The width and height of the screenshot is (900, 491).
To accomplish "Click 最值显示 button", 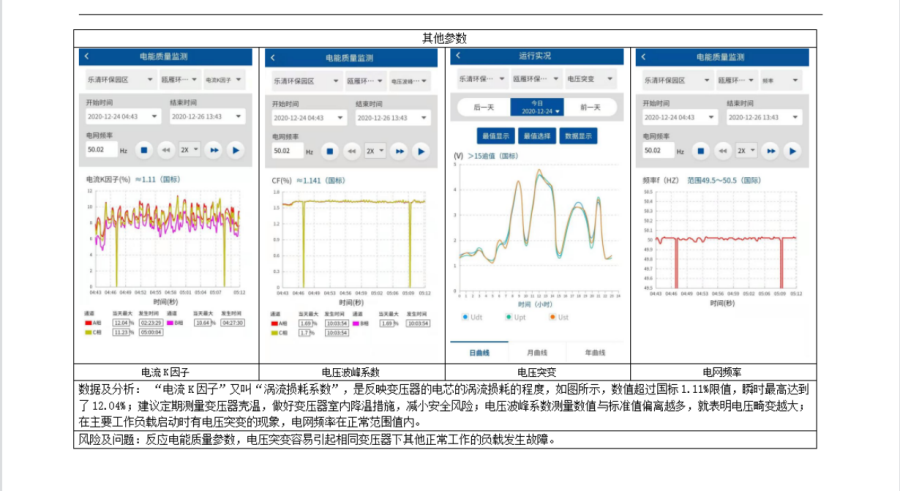I will (x=496, y=135).
